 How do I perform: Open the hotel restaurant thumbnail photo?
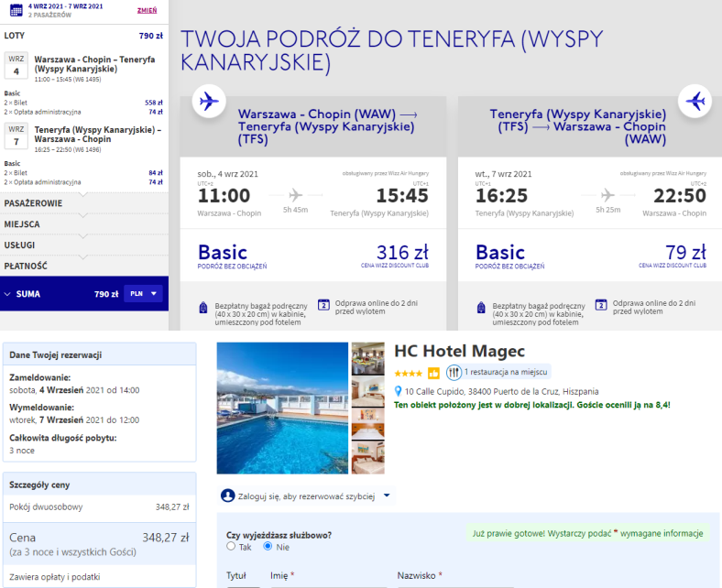point(368,358)
